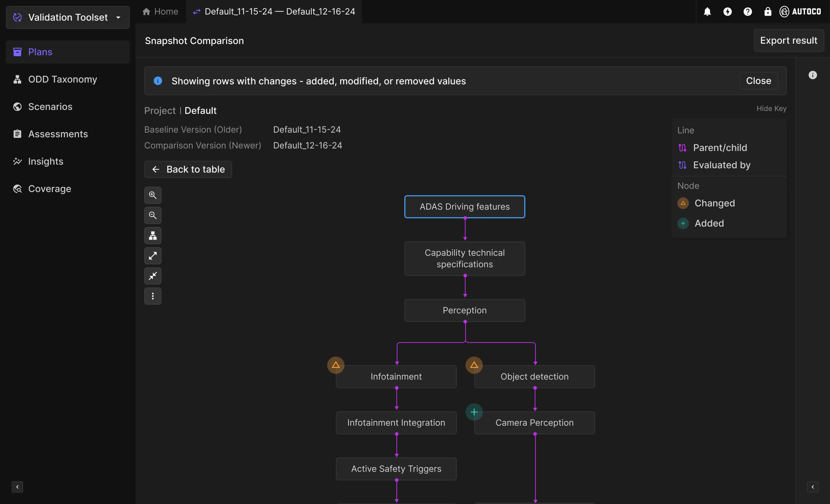Click the Insights sparkle chart icon
The width and height of the screenshot is (830, 504).
[x=17, y=161]
